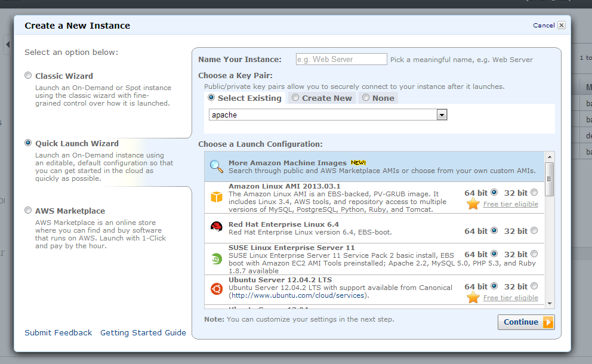Image resolution: width=592 pixels, height=364 pixels.
Task: Open the apache key pair dropdown
Action: click(328, 115)
